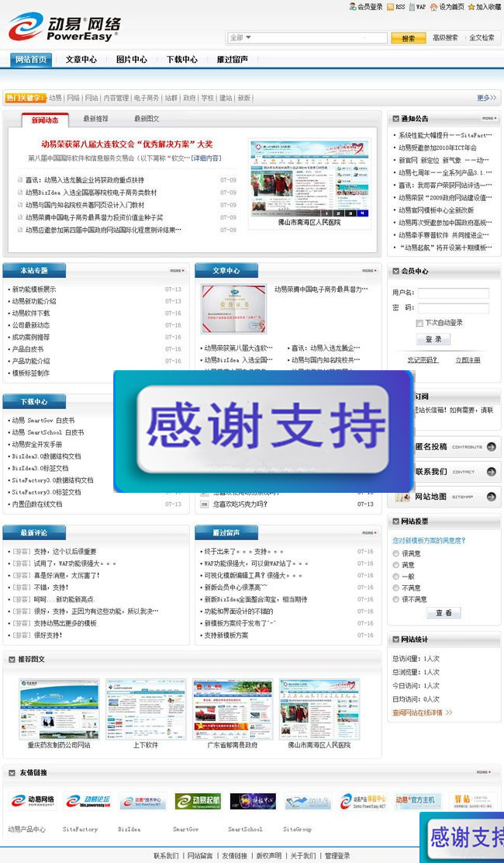
Task: Click arrow icon beside 联系我们
Action: (x=492, y=472)
